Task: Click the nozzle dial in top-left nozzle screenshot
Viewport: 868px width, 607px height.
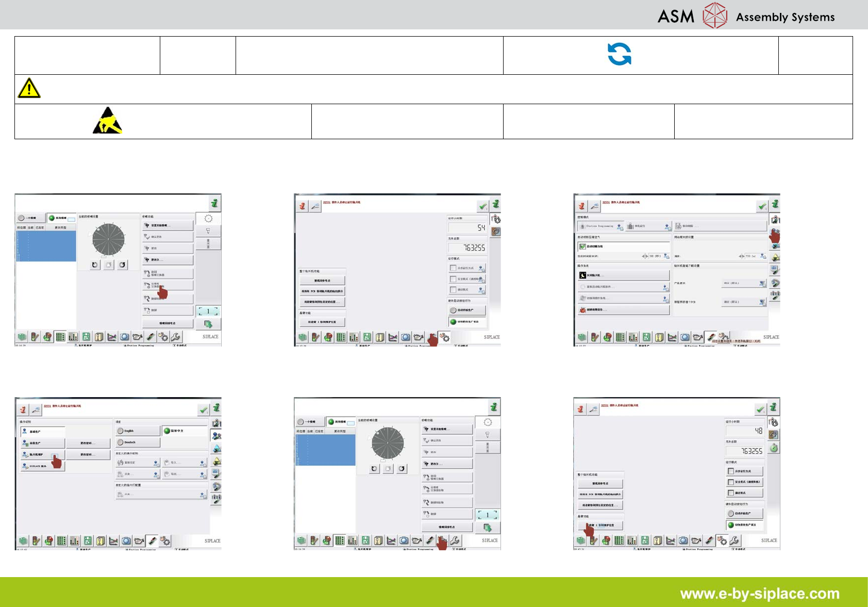Action: click(x=108, y=239)
